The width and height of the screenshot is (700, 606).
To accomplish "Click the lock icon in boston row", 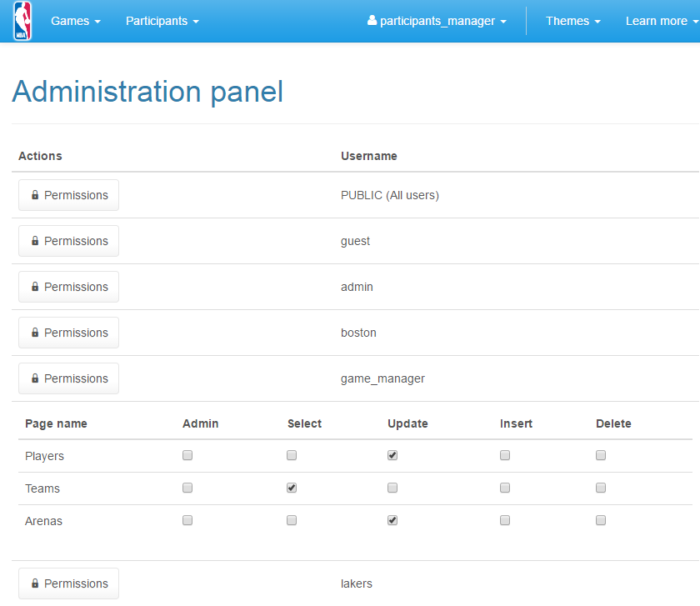I will 35,333.
